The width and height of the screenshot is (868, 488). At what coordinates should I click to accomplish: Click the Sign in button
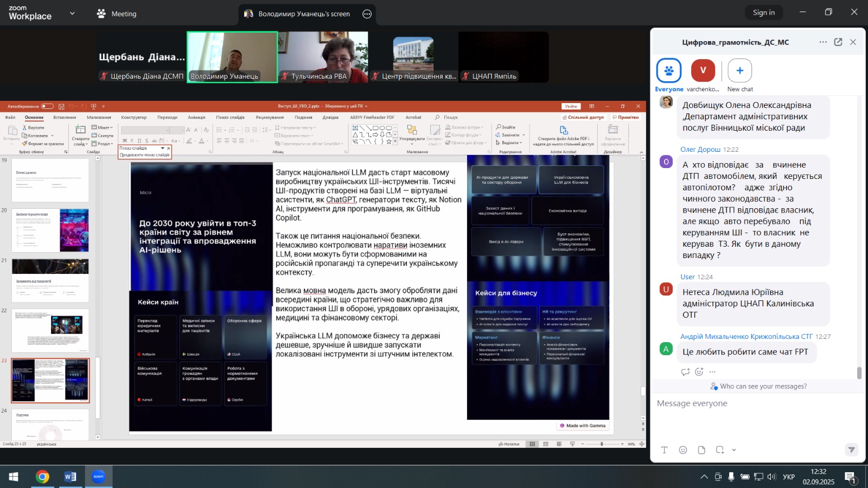click(763, 12)
